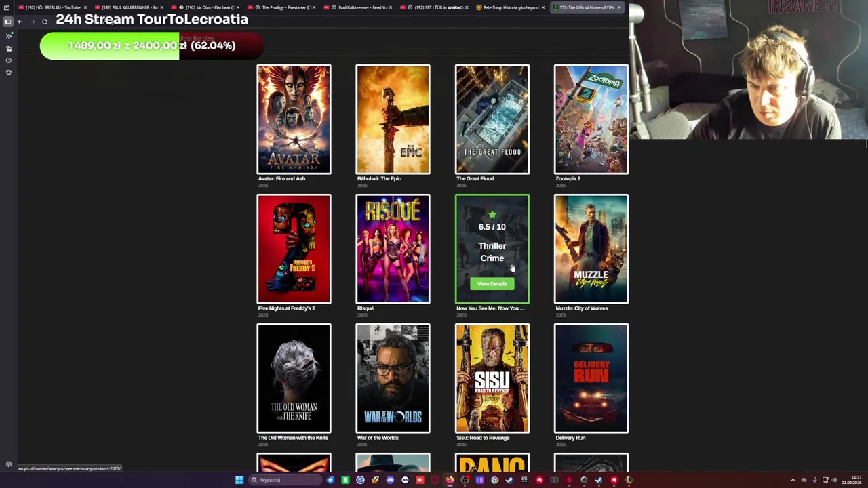Switch to HÓJ BRESLAU YouTube tab
This screenshot has height=488, width=868.
pos(52,7)
